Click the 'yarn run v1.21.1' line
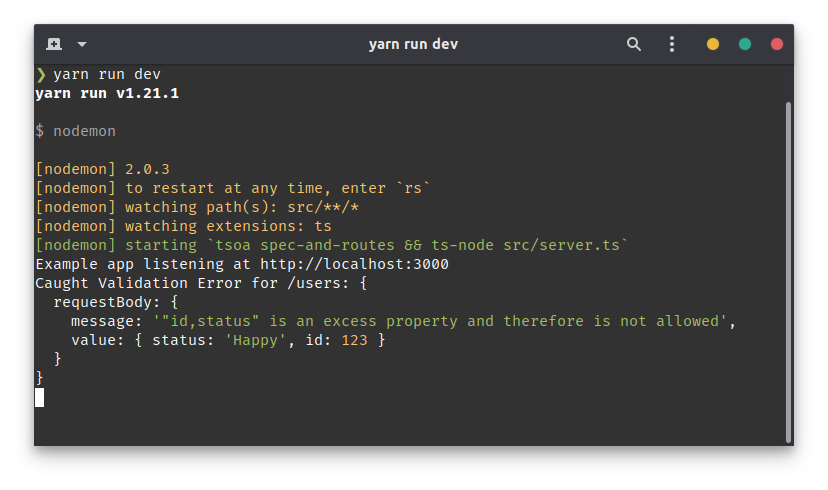Viewport: 828px width, 490px height. [x=107, y=93]
